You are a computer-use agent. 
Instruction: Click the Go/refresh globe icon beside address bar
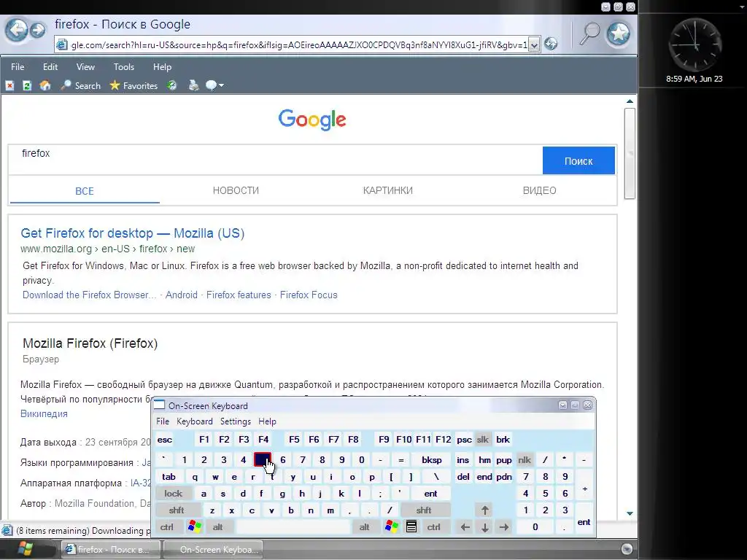tap(551, 44)
